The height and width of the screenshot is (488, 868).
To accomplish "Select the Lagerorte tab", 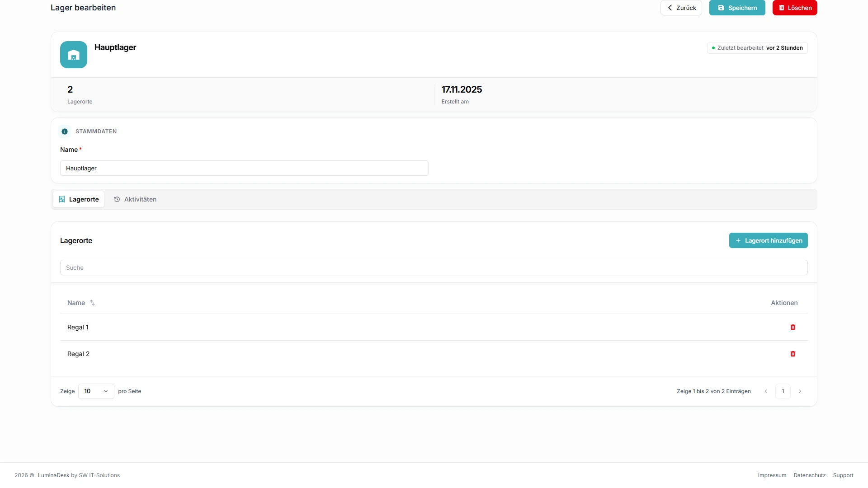I will point(79,199).
